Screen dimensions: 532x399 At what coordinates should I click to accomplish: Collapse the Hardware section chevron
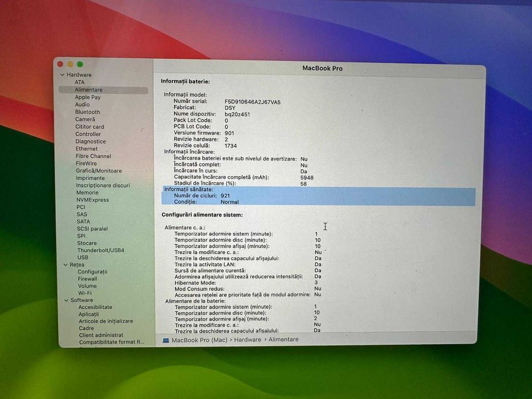click(62, 75)
